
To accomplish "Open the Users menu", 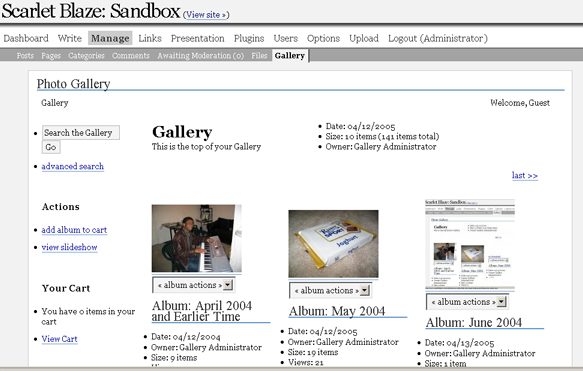I will [286, 38].
